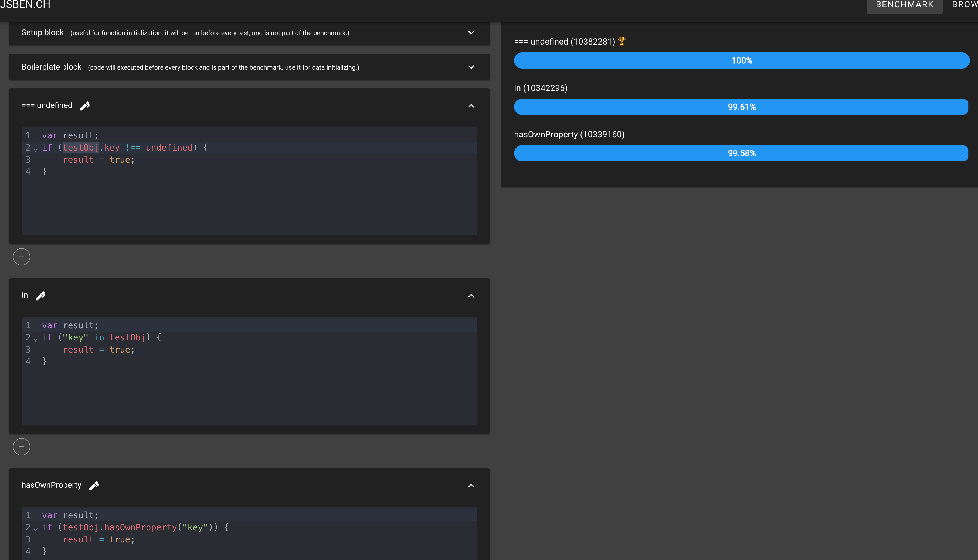Edit the 'in' test case title

(40, 295)
